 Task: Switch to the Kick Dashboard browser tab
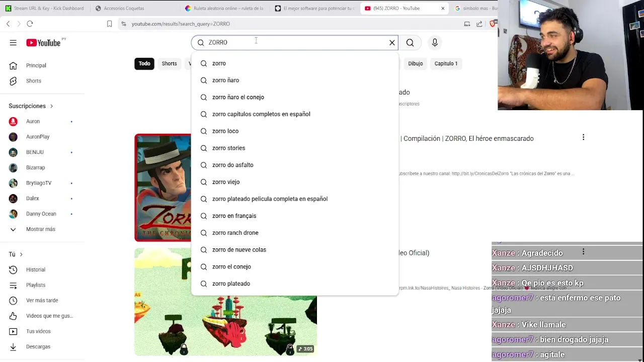coord(44,8)
